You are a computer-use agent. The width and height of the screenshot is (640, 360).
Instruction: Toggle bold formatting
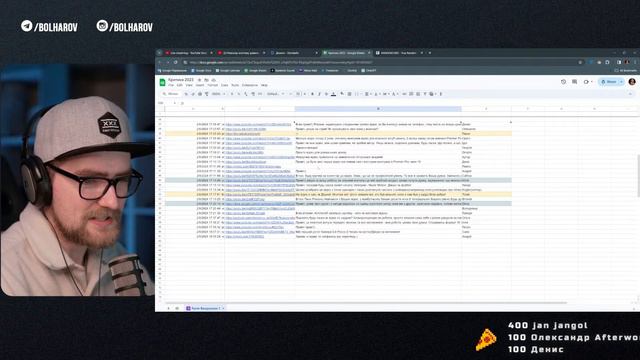[312, 94]
